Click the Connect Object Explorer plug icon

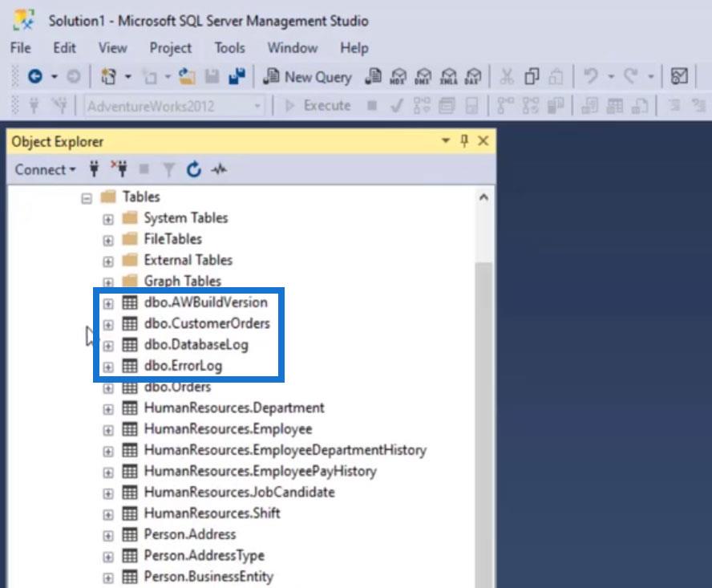[94, 169]
